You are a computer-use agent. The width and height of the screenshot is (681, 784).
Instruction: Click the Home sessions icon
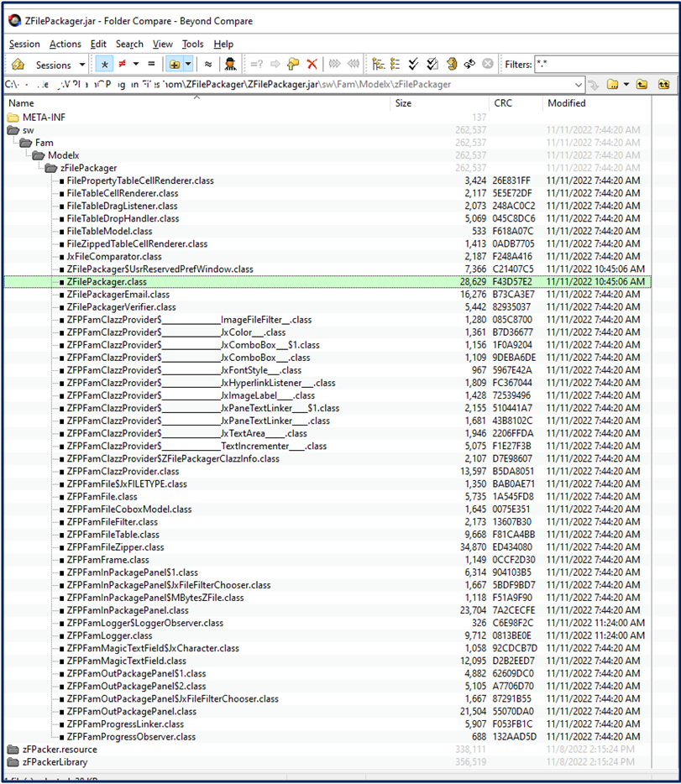pos(18,65)
